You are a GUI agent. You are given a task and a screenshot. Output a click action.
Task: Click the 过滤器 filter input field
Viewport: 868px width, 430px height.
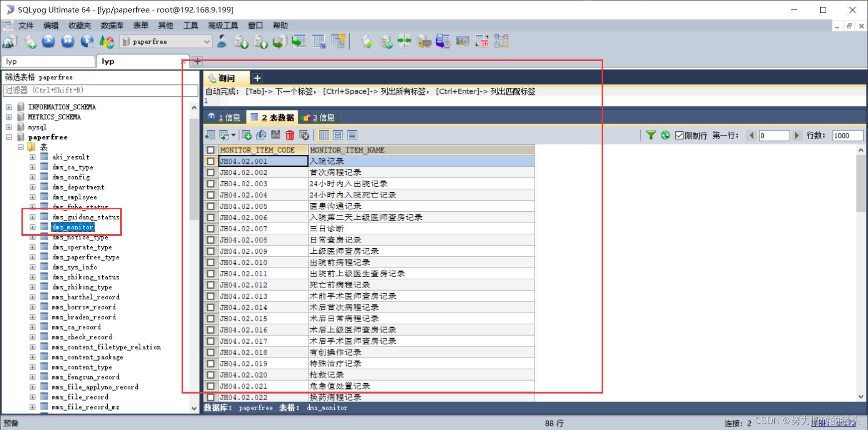tap(100, 90)
